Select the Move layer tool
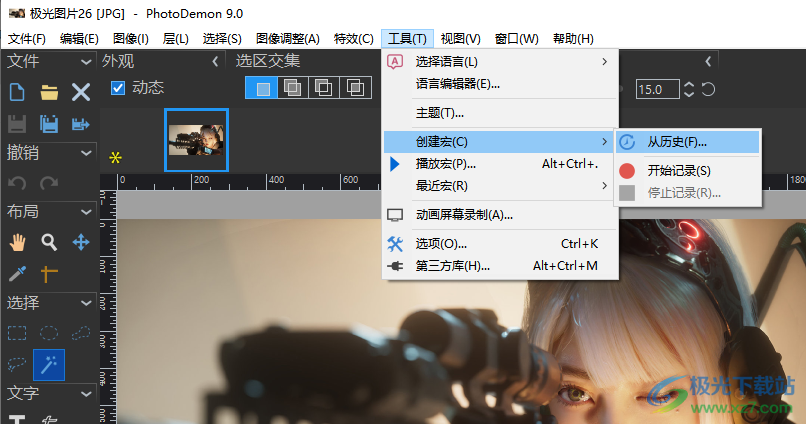This screenshot has width=806, height=424. pos(81,242)
